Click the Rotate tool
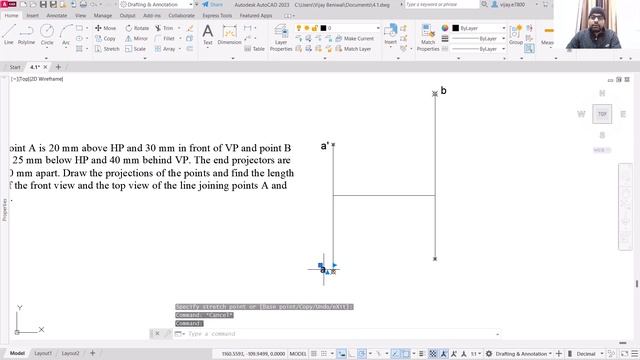This screenshot has width=640, height=360. coord(137,28)
